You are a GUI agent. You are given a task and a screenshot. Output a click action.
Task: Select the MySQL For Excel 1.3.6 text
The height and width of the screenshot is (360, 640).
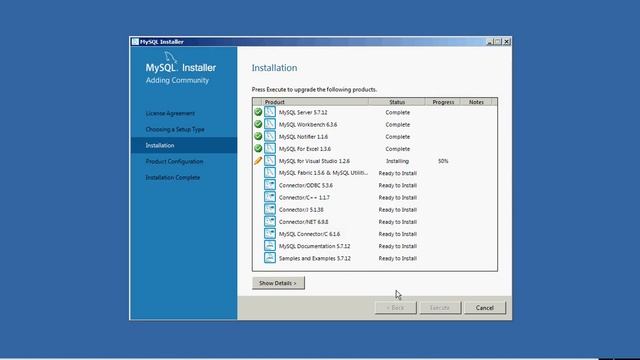click(305, 149)
